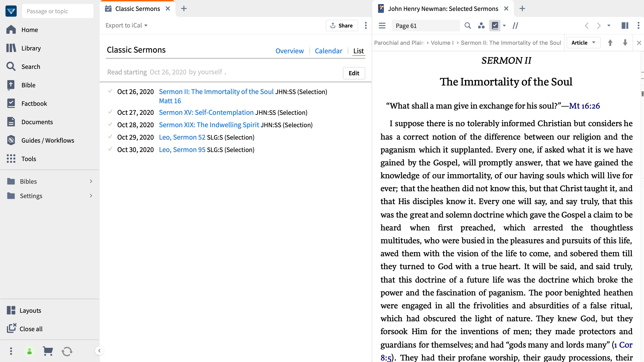The height and width of the screenshot is (362, 644).
Task: Open the sidebar more-options kebab menu
Action: pyautogui.click(x=11, y=351)
